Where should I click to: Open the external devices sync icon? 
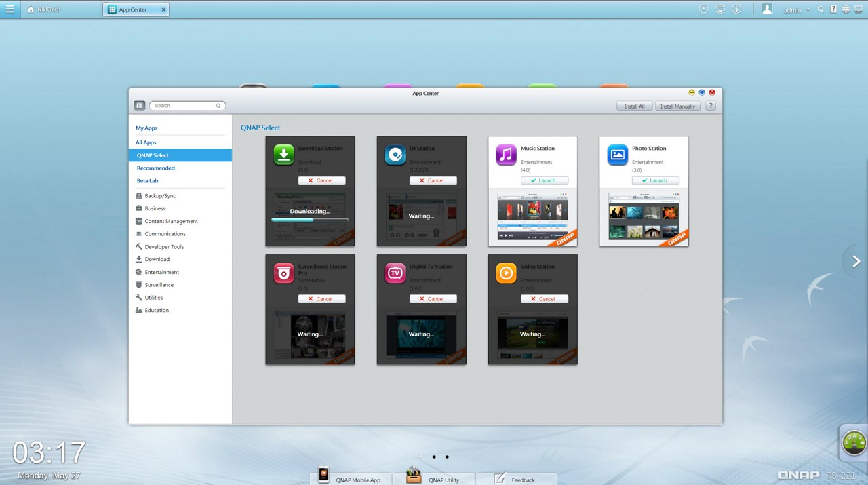coord(720,9)
